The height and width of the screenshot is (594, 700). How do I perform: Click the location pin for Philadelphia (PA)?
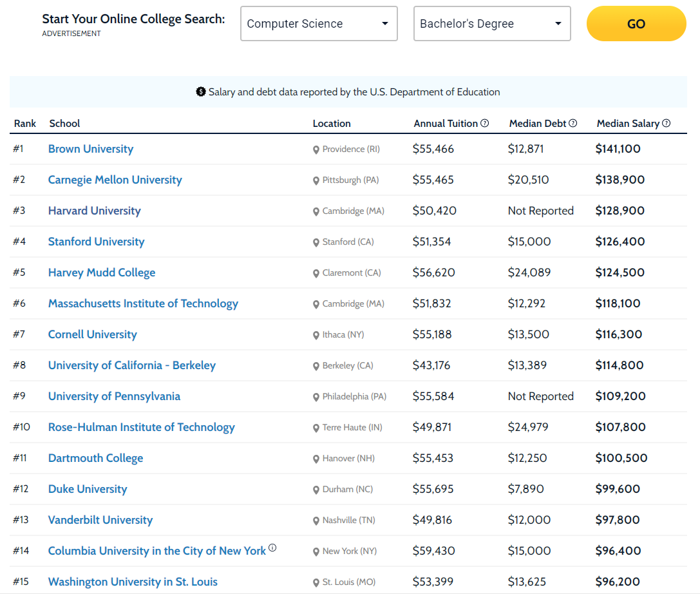(x=316, y=397)
